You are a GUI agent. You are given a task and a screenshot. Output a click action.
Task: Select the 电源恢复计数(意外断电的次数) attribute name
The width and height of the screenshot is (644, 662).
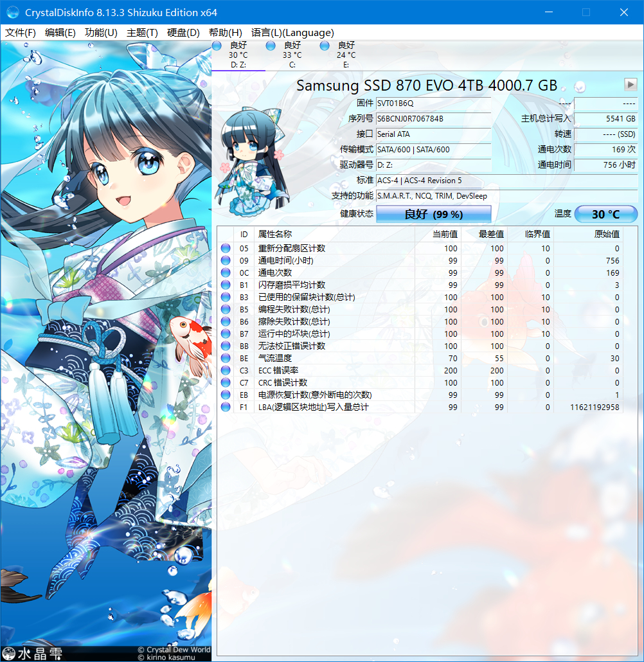[315, 395]
